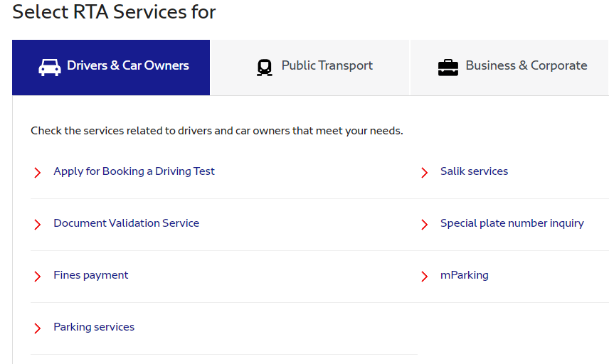Open Parking services link
The width and height of the screenshot is (609, 364).
click(x=94, y=327)
